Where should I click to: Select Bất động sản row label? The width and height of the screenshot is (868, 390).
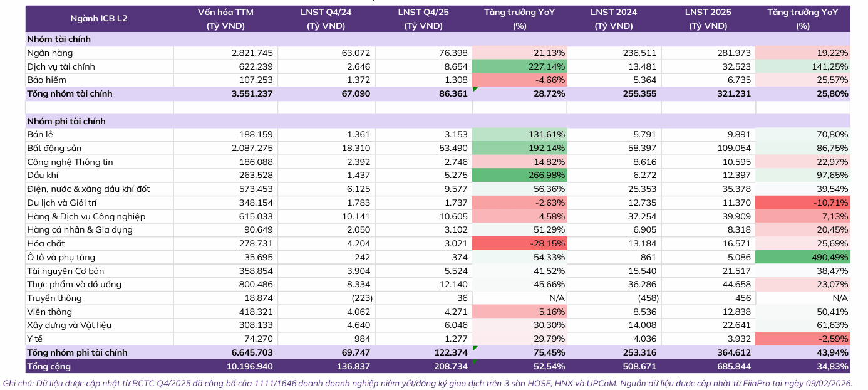click(x=51, y=148)
